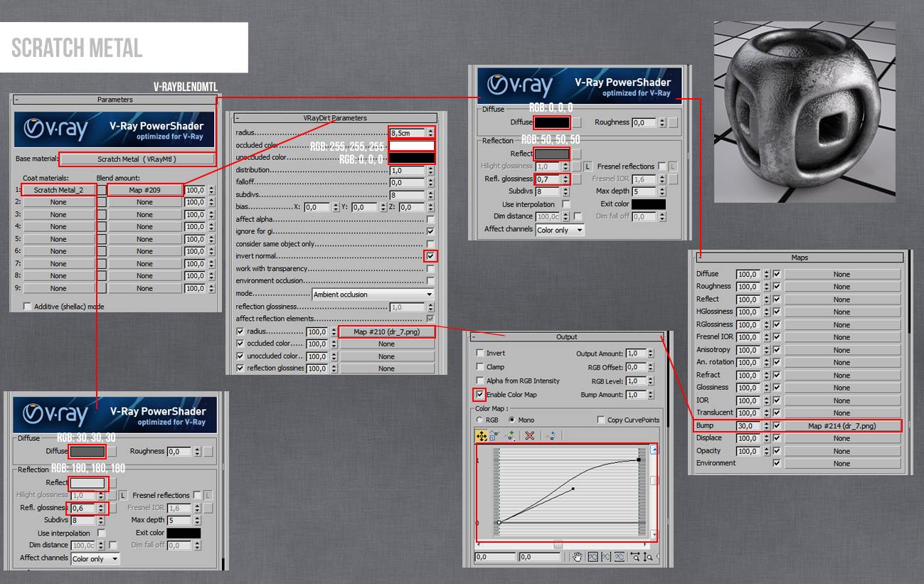Click the rendered scratch metal preview image
Screen dimensions: 924x584
pyautogui.click(x=804, y=112)
